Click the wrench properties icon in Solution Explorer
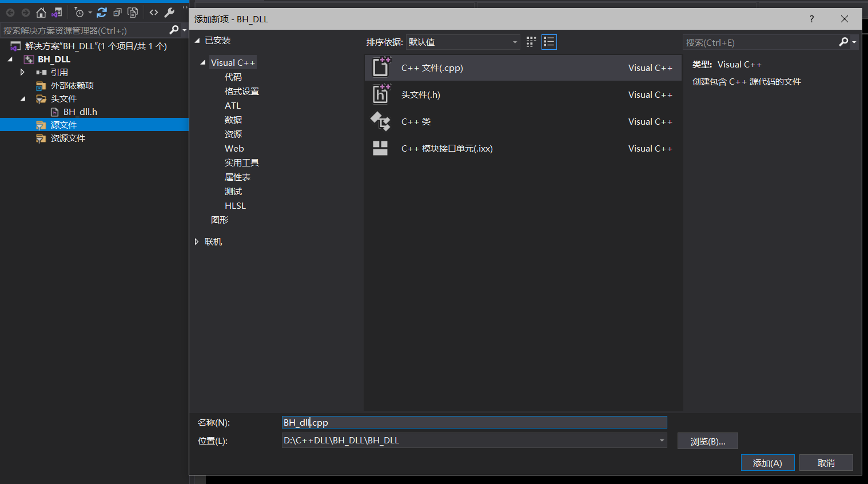This screenshot has height=484, width=868. tap(169, 12)
